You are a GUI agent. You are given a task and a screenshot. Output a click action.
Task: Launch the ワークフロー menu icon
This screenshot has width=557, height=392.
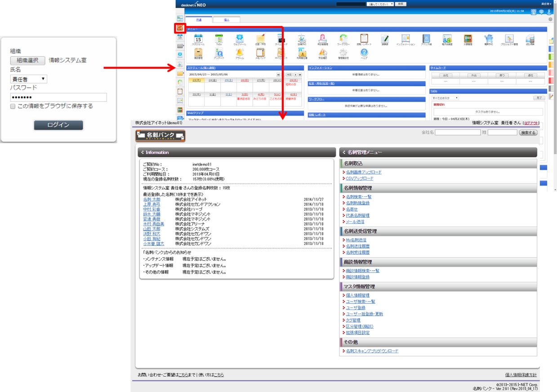pos(343,39)
